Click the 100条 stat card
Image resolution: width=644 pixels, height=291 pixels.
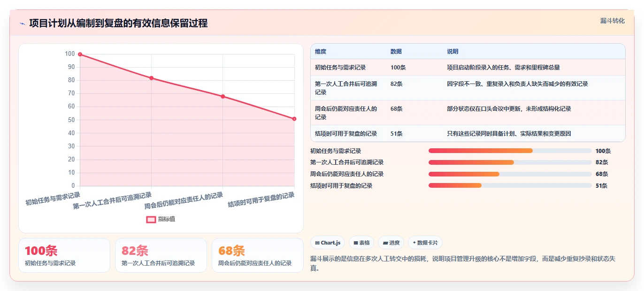[x=64, y=255]
